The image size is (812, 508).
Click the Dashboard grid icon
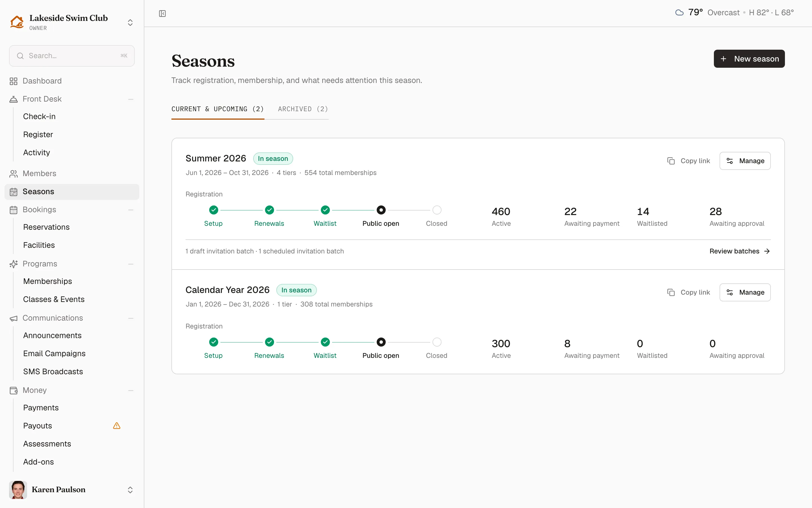14,81
